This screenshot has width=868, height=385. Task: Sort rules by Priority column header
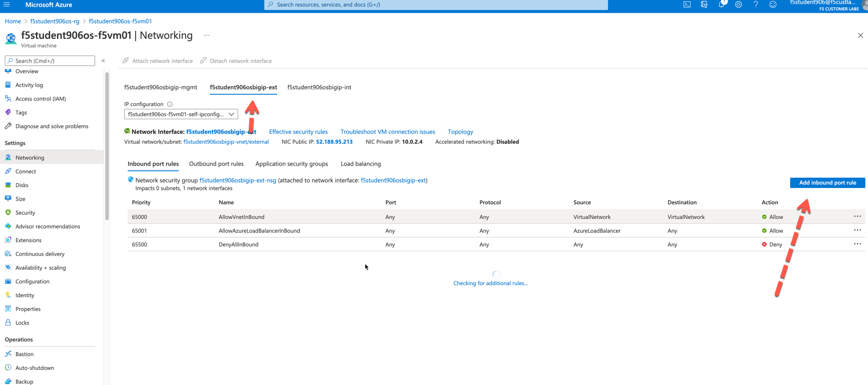pos(141,202)
